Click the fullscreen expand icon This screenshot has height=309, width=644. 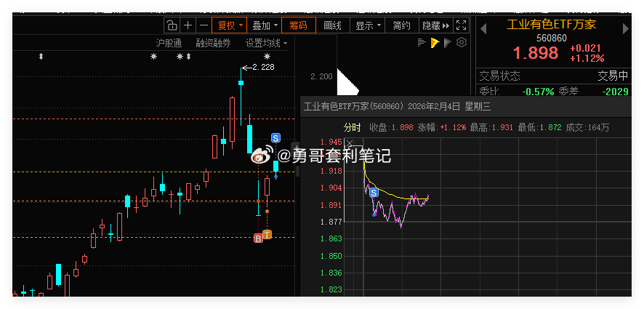click(x=462, y=25)
